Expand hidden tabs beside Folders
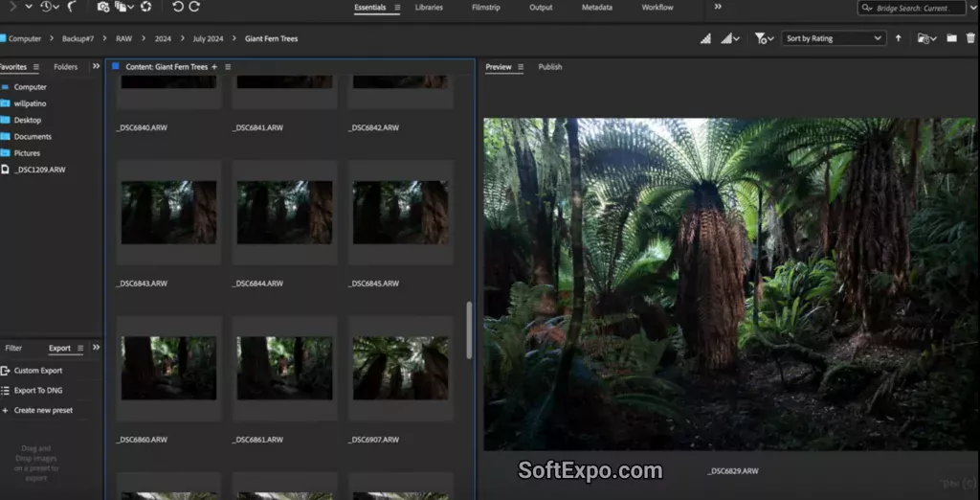980x500 pixels. [x=96, y=66]
